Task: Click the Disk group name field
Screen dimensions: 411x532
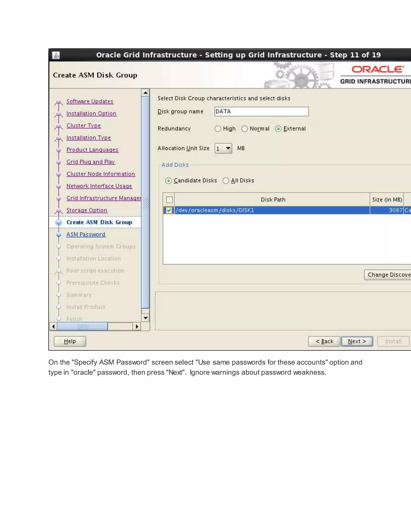Action: tap(261, 112)
